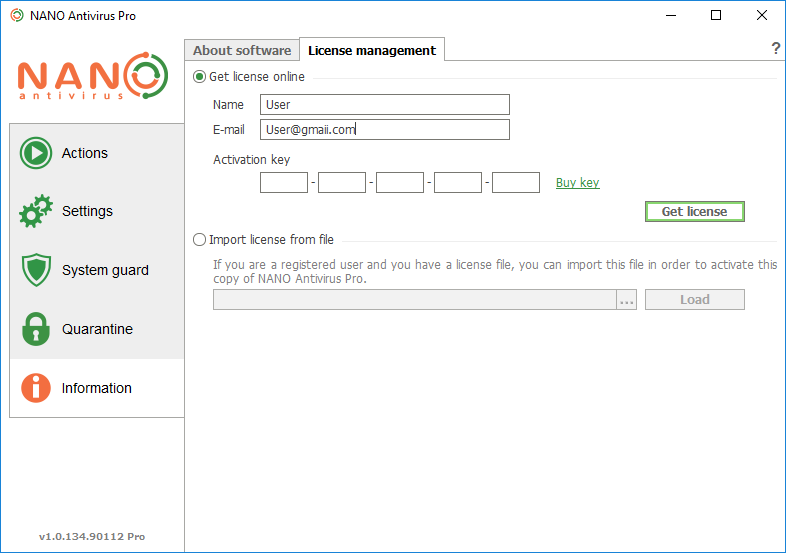This screenshot has width=786, height=553.
Task: Click the fifth activation key box
Action: [x=516, y=182]
